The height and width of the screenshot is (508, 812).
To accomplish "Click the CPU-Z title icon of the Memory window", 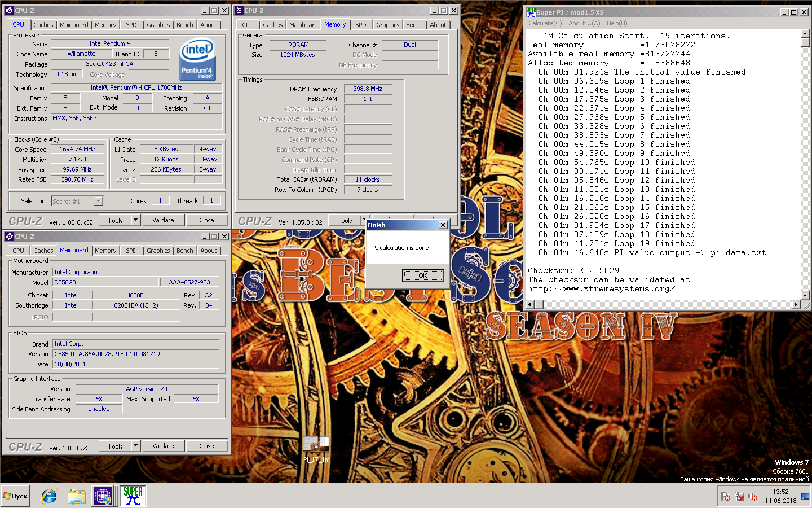I will pyautogui.click(x=239, y=11).
